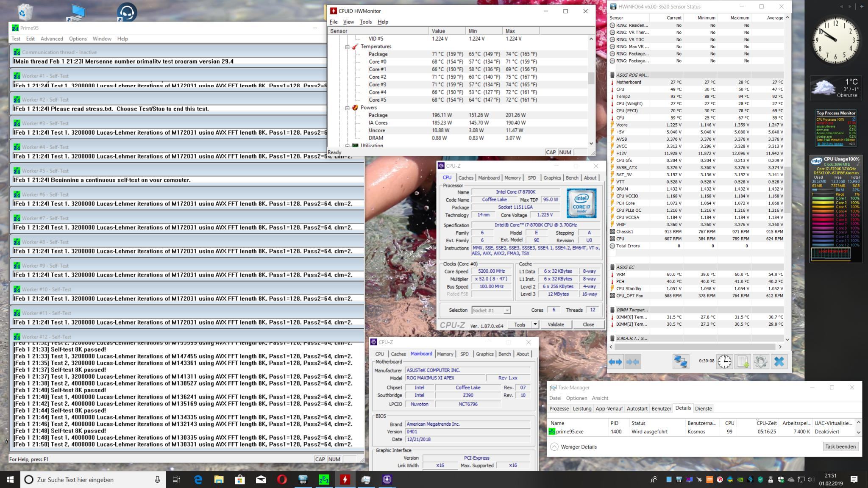The image size is (868, 488).
Task: Select Prozesse tab in Task Manager
Action: pyautogui.click(x=559, y=408)
